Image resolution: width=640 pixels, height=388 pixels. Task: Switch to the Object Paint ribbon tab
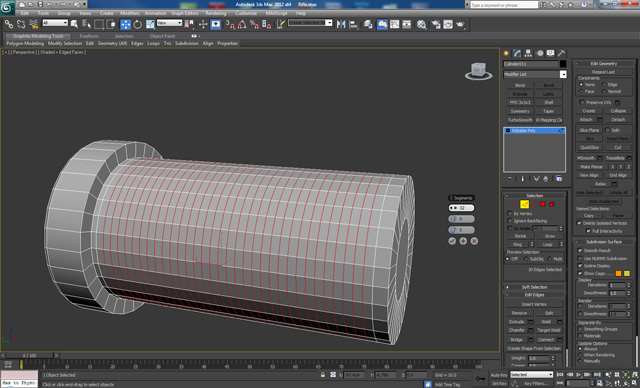point(162,36)
